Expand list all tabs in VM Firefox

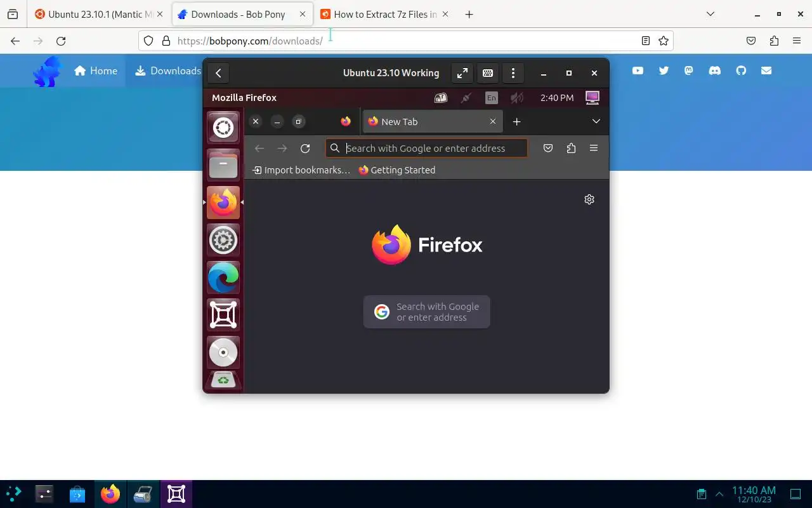tap(596, 121)
